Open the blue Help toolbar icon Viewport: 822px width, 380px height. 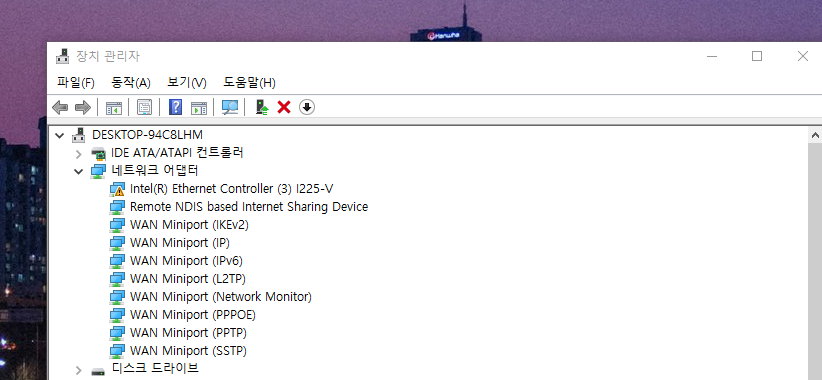coord(176,107)
